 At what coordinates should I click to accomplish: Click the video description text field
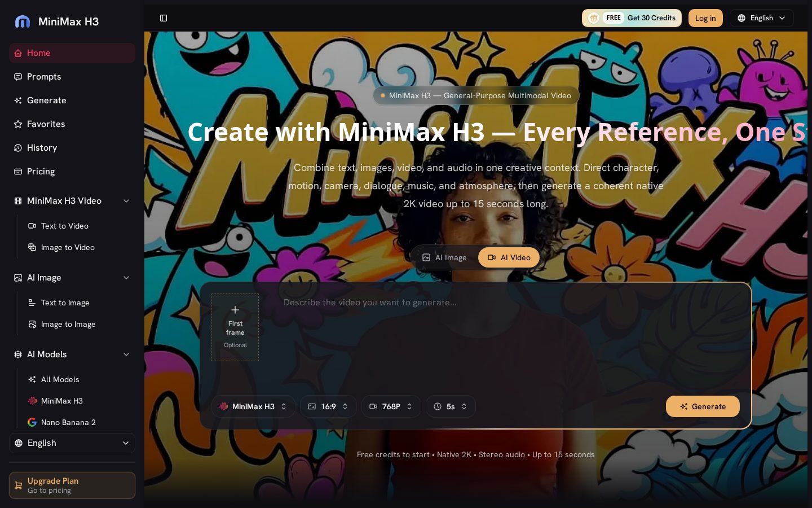tap(510, 339)
